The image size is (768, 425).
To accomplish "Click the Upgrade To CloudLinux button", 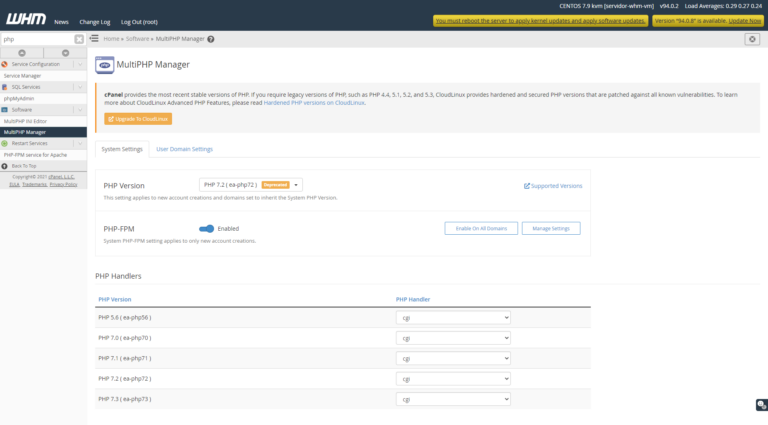I will tap(138, 119).
